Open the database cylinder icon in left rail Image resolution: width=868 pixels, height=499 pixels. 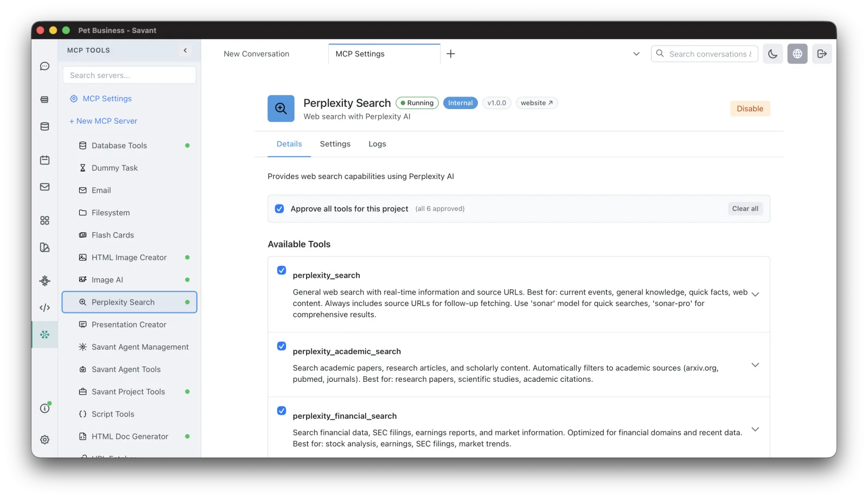click(45, 126)
